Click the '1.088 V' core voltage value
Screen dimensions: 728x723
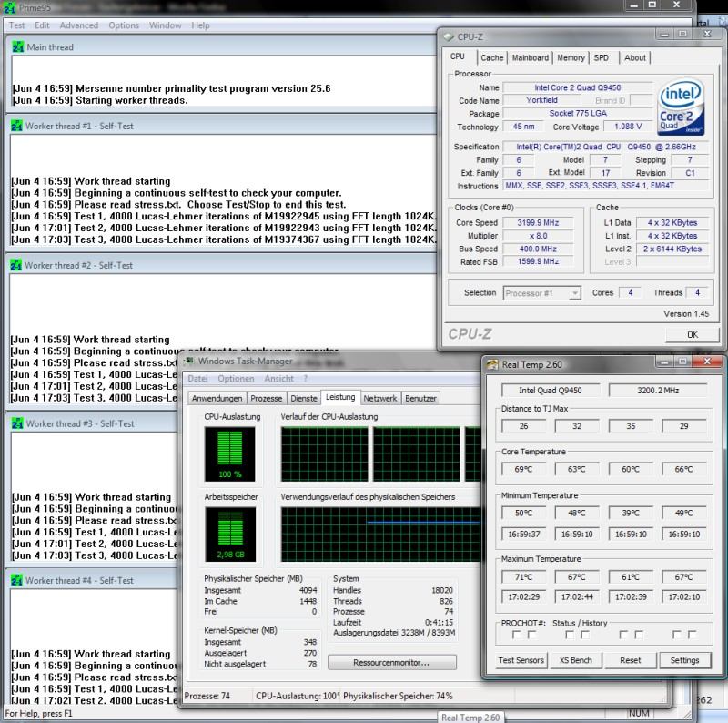click(x=628, y=127)
